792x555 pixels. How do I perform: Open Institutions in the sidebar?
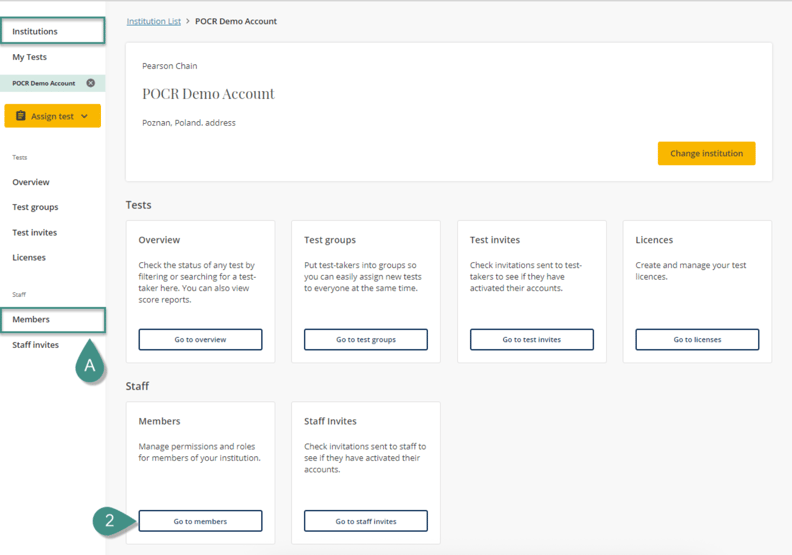click(x=35, y=31)
